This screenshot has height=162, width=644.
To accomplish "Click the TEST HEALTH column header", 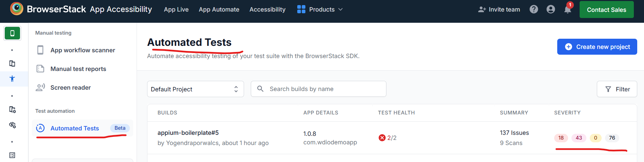I will click(396, 113).
